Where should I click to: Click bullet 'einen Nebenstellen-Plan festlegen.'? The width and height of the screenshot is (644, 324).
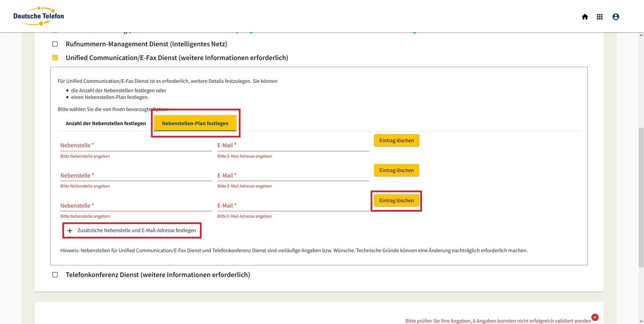coord(110,97)
